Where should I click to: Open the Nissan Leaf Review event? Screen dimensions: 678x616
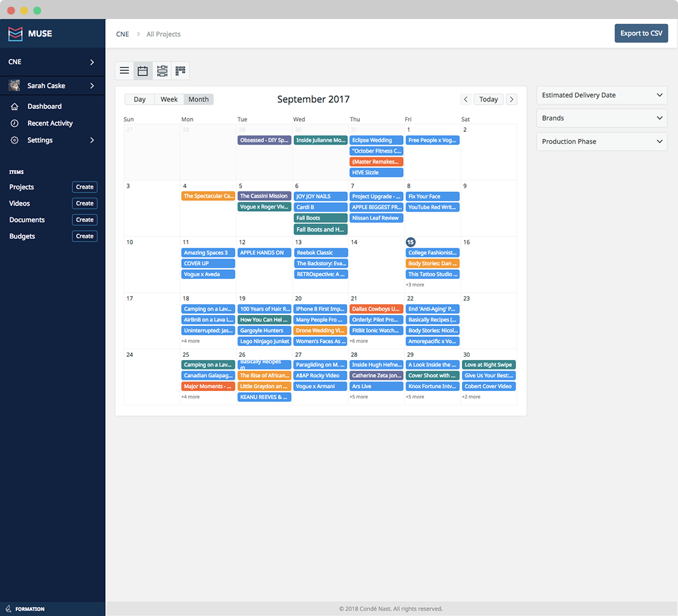click(376, 218)
